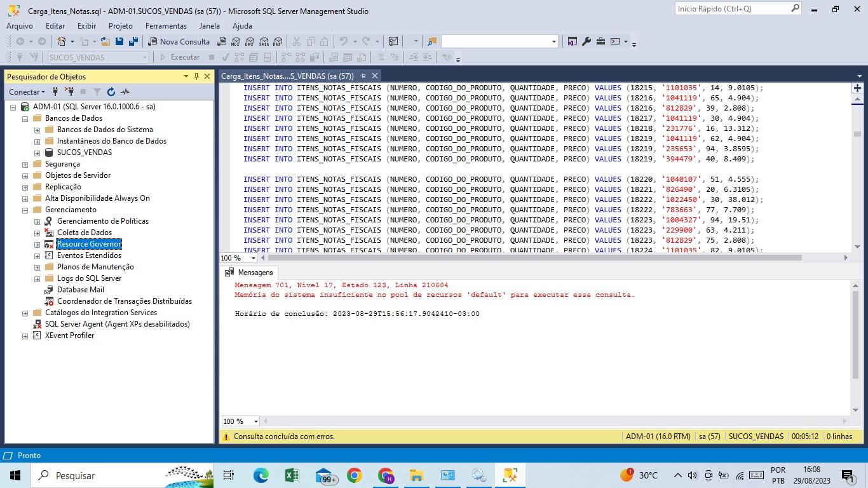Click the editor split-window handle above the scrollbar
Viewport: 868px width, 488px height.
(857, 88)
